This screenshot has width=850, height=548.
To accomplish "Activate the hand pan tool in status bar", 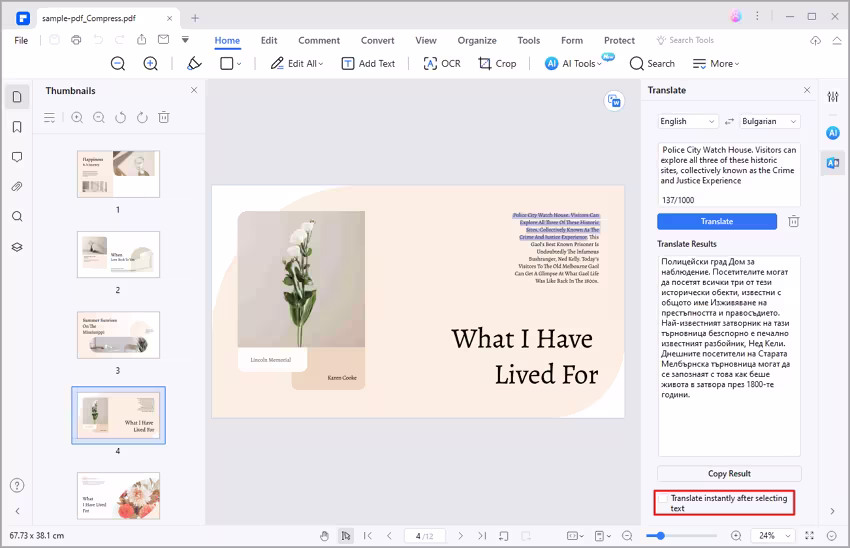I will 325,536.
